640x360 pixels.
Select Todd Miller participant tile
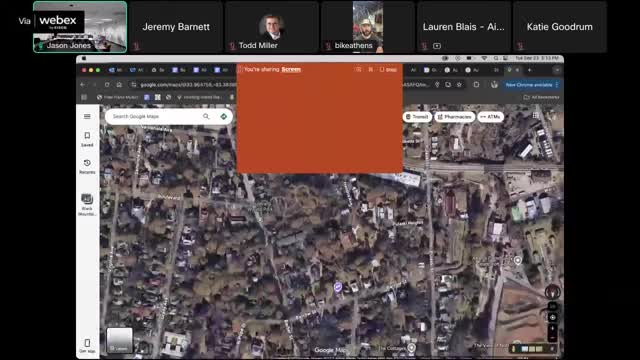point(272,27)
